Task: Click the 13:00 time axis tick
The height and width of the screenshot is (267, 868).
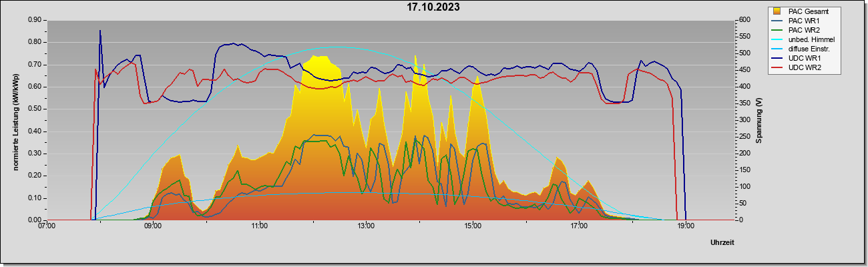Action: pos(366,226)
